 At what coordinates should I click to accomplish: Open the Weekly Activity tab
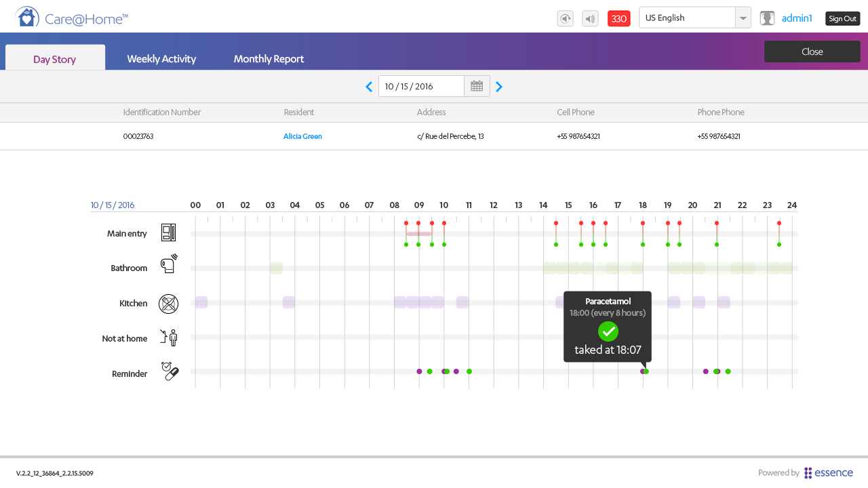pos(161,59)
